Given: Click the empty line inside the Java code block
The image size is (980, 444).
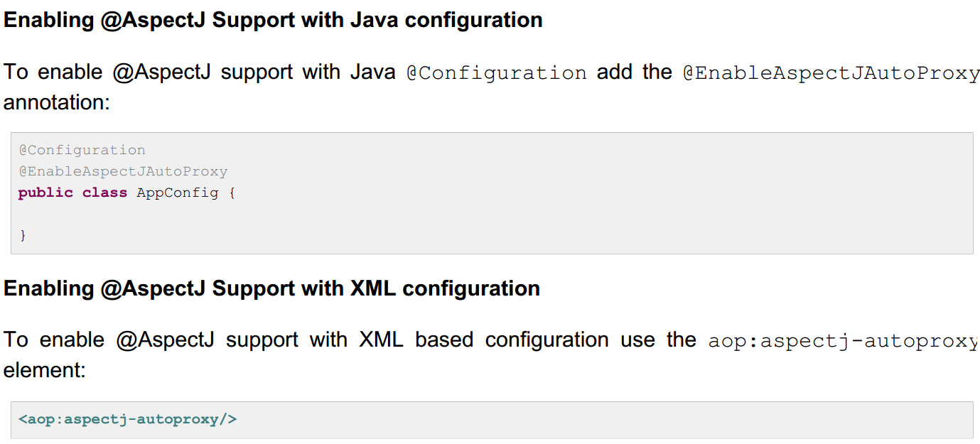Looking at the screenshot, I should pos(284,214).
